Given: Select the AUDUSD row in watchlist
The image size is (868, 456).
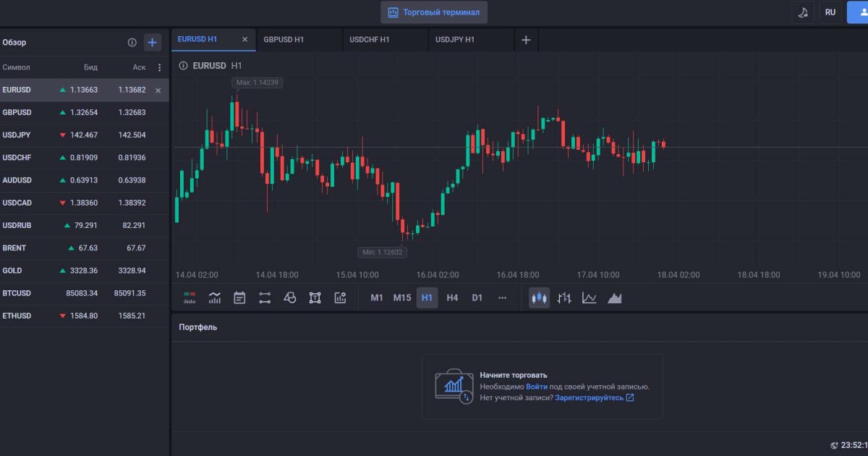Looking at the screenshot, I should coord(85,180).
